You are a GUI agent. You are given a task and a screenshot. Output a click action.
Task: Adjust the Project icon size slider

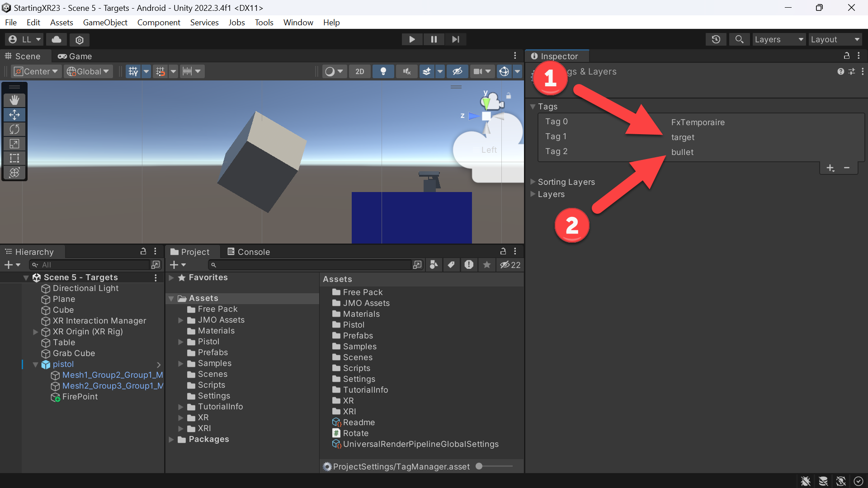tap(495, 466)
